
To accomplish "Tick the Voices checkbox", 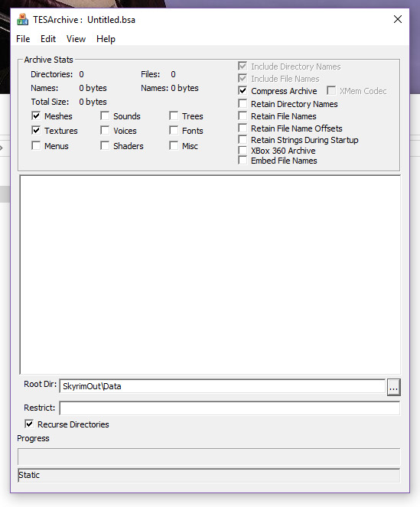I will (105, 130).
